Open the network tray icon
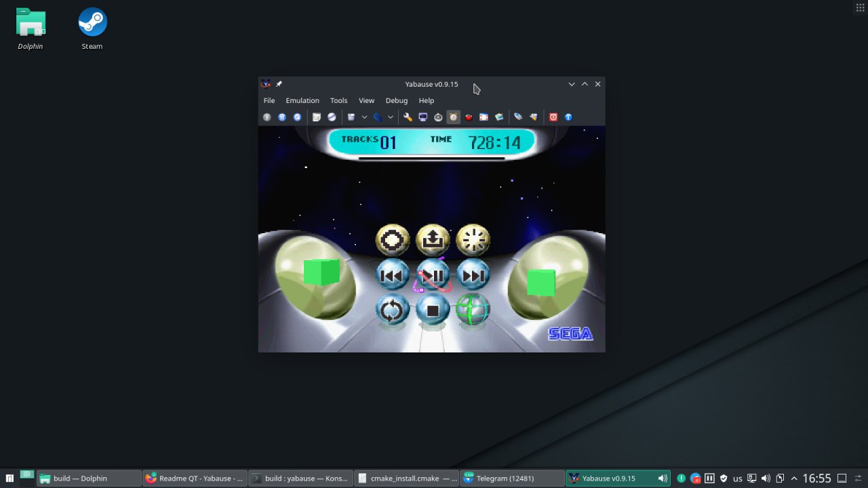Screen dimensions: 868x488 751,479
